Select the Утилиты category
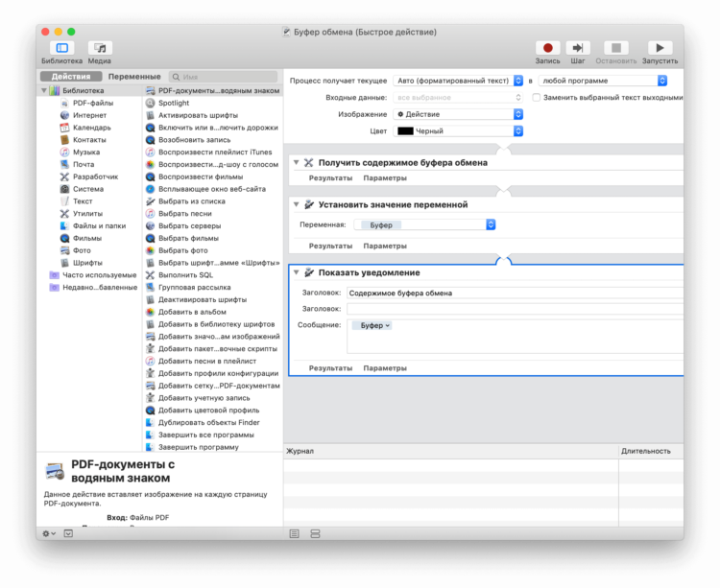The height and width of the screenshot is (588, 720). [87, 214]
